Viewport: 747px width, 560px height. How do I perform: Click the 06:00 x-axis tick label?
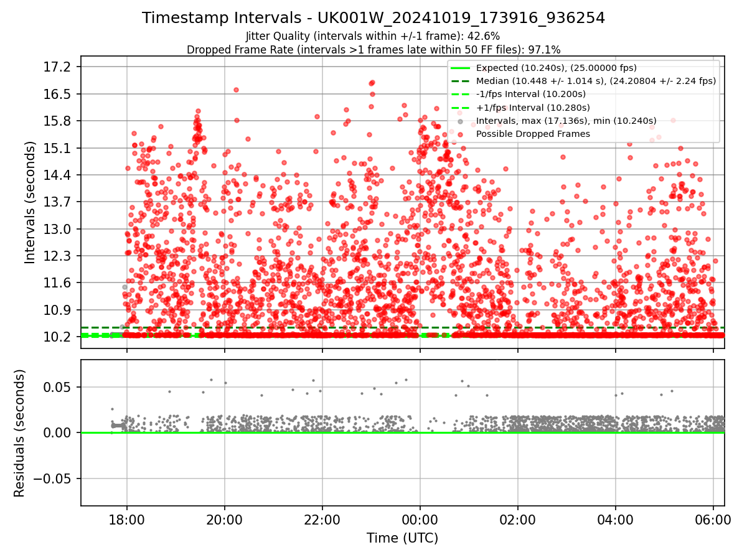pos(713,520)
